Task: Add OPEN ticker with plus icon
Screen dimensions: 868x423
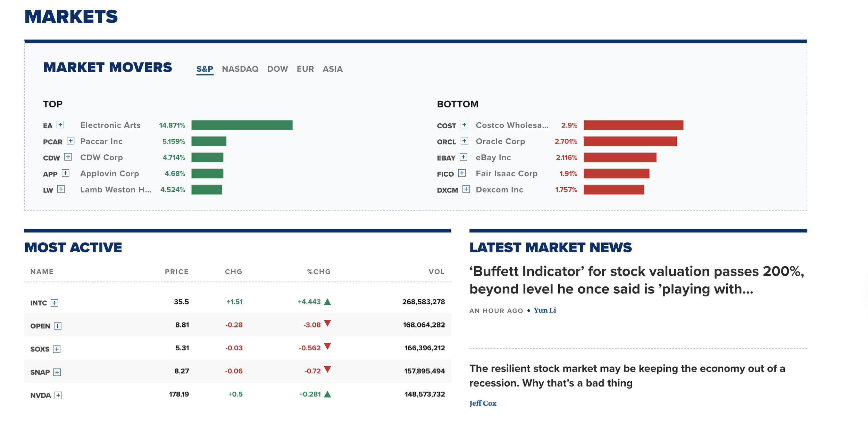Action: pyautogui.click(x=58, y=326)
